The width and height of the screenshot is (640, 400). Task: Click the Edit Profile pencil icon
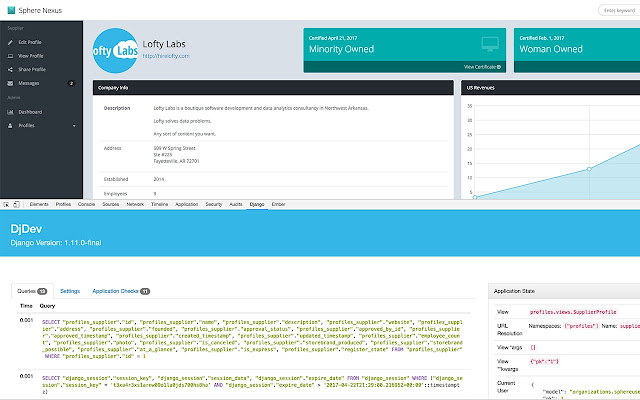(10, 42)
